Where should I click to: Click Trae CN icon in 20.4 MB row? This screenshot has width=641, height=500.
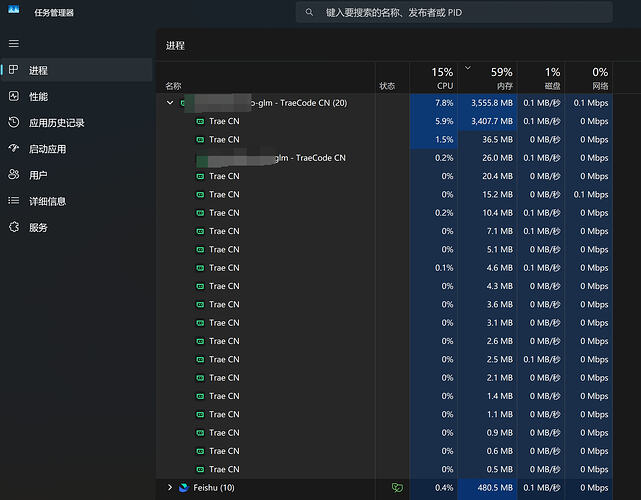pos(200,176)
